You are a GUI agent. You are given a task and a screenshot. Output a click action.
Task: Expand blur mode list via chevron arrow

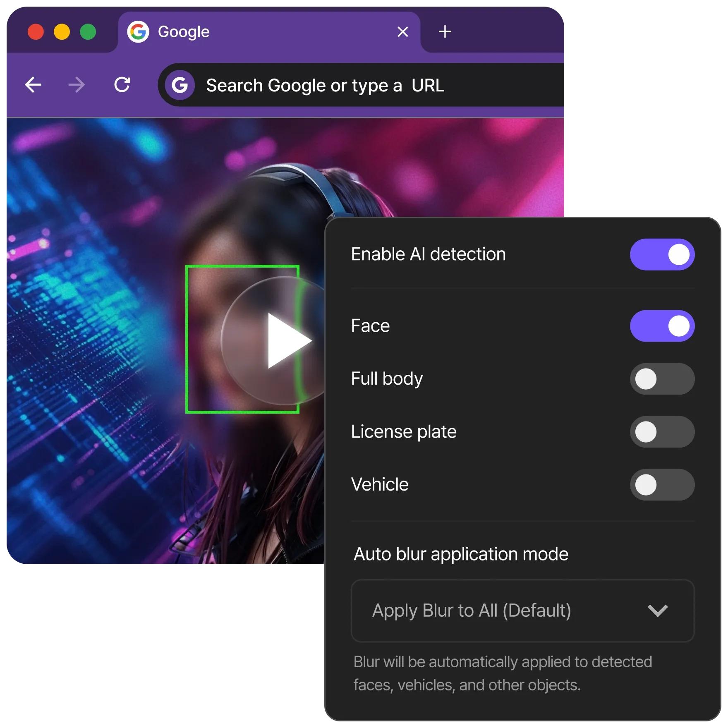click(657, 611)
